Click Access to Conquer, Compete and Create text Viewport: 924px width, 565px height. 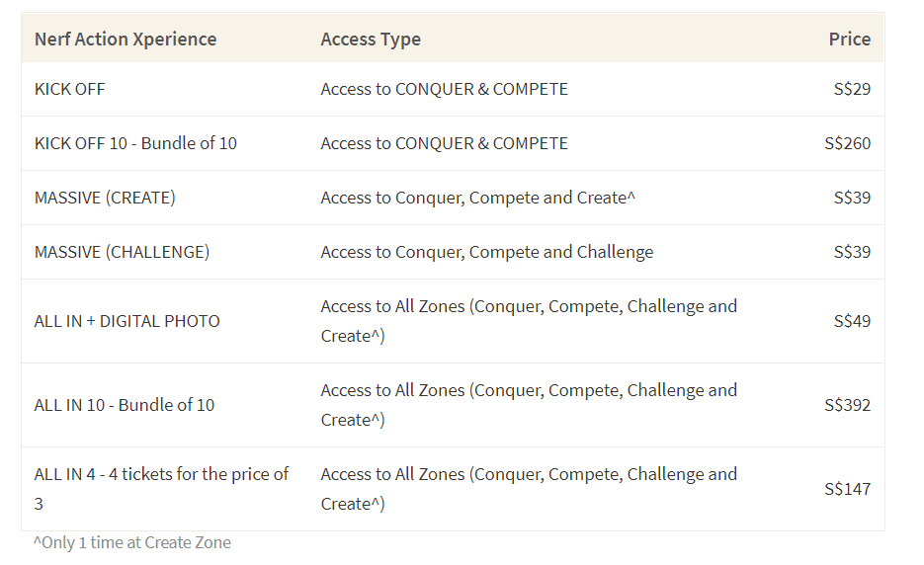click(x=478, y=198)
